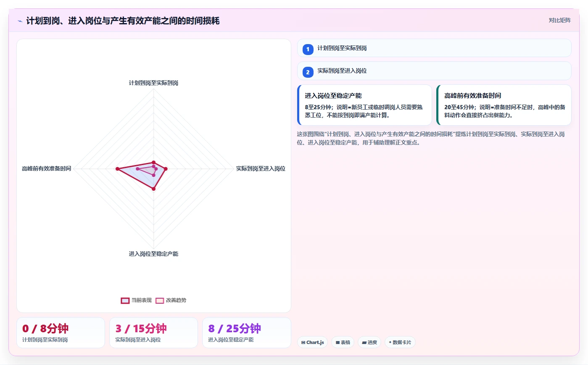Click the icon in the 进度 tag

click(x=364, y=343)
